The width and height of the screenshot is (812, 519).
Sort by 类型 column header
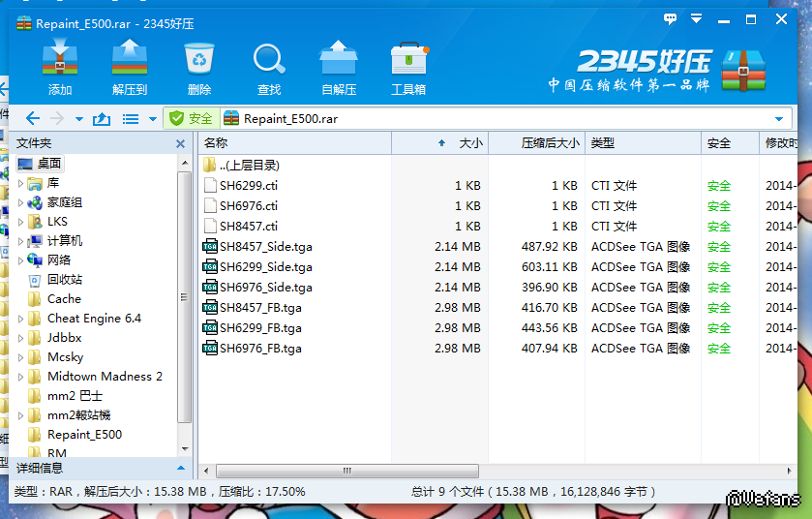click(643, 143)
